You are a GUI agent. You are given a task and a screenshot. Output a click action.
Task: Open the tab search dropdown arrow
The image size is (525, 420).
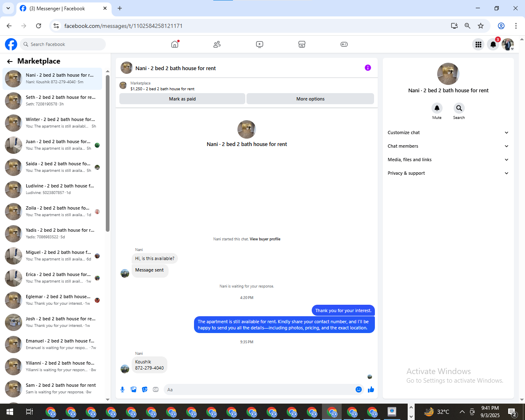click(8, 8)
